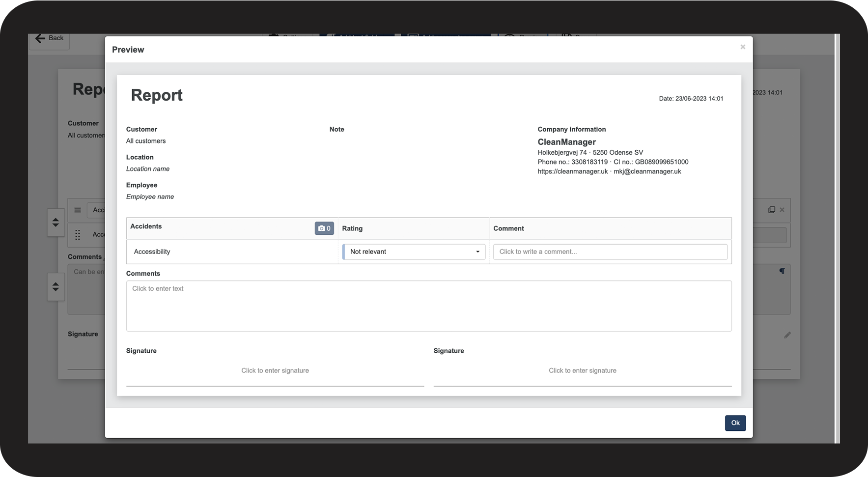Click the Back button
This screenshot has width=868, height=477.
[49, 39]
